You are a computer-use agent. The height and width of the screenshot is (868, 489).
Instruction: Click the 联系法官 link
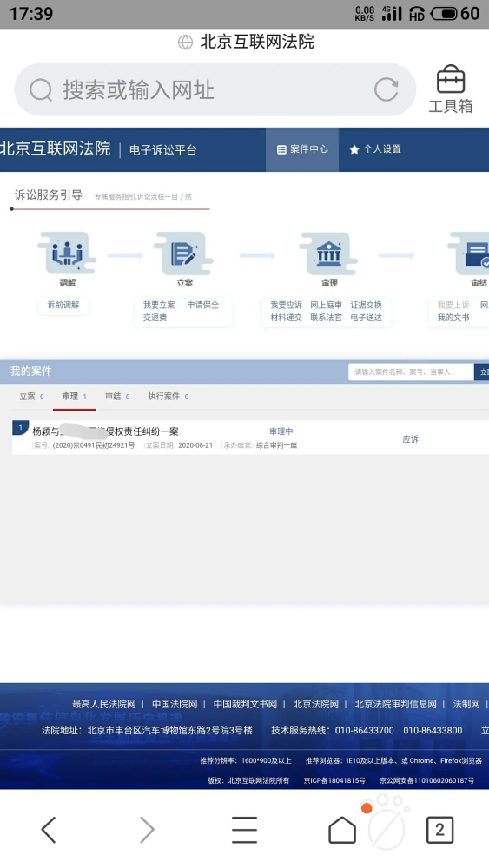(x=327, y=317)
